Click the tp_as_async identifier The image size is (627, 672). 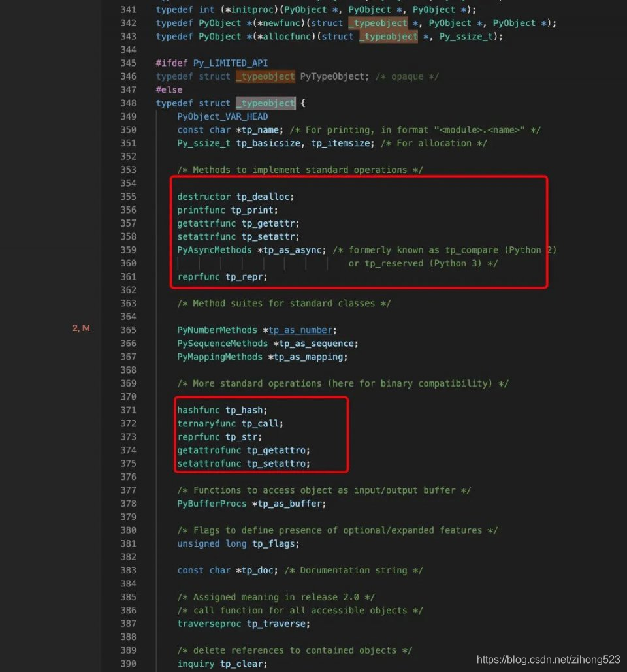(x=293, y=250)
